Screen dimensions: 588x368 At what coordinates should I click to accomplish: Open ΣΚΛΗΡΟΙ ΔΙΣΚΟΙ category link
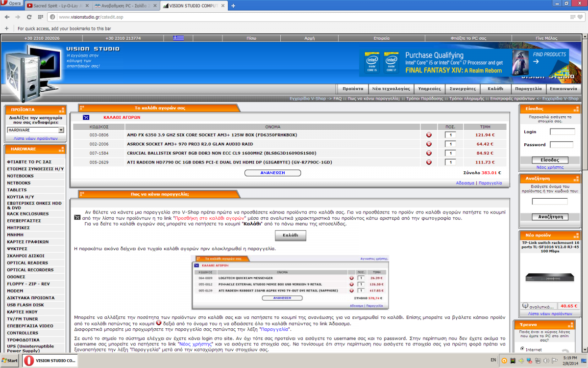[x=26, y=256]
